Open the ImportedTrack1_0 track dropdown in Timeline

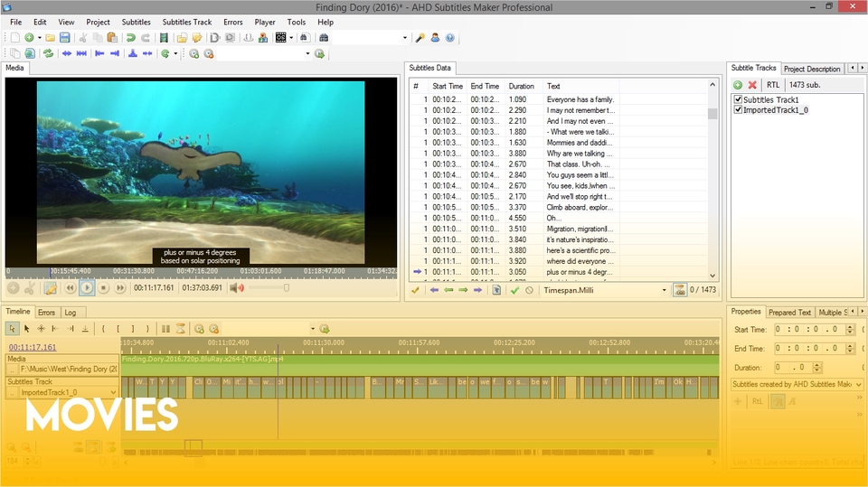(113, 392)
